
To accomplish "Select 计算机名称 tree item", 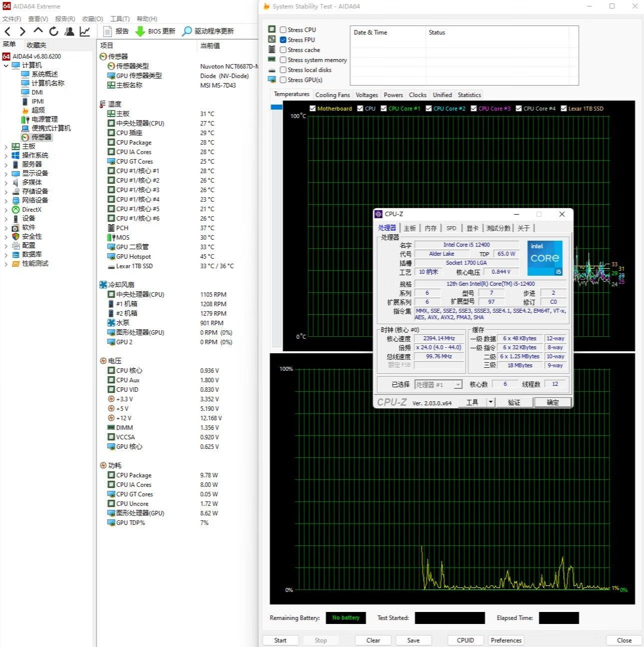I will 42,83.
